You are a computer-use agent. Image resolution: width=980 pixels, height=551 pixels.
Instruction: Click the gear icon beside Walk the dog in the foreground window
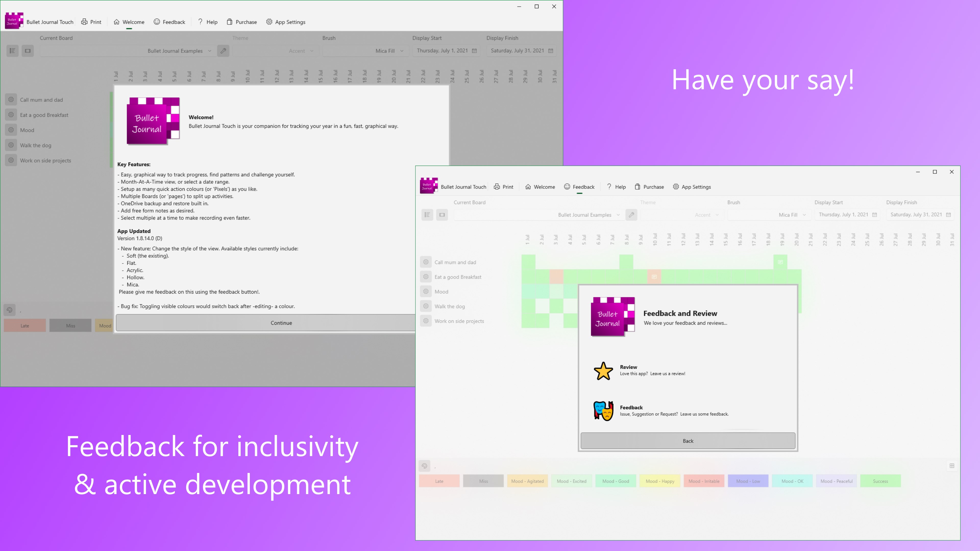coord(426,306)
